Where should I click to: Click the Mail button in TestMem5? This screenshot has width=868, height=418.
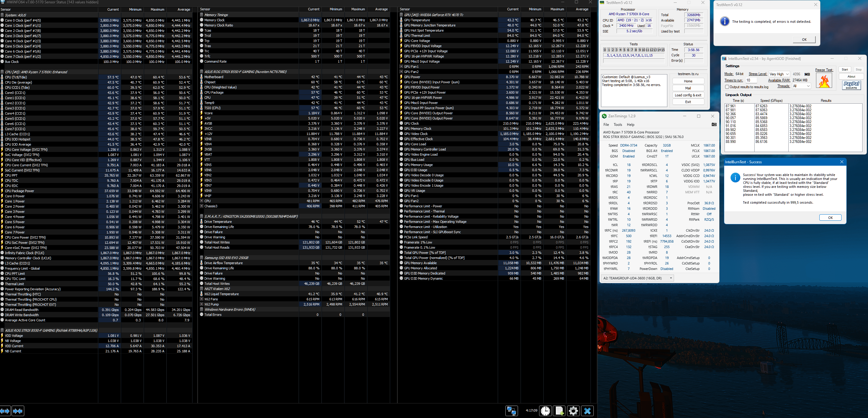pos(688,88)
